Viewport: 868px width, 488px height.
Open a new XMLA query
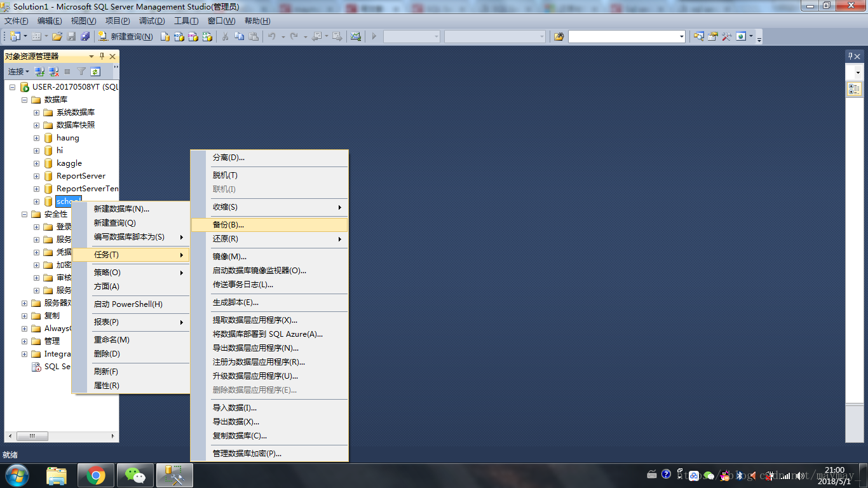[x=207, y=36]
